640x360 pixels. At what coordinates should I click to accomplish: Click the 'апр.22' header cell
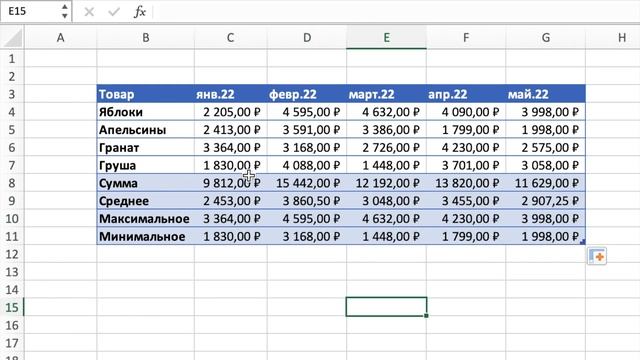[x=466, y=94]
